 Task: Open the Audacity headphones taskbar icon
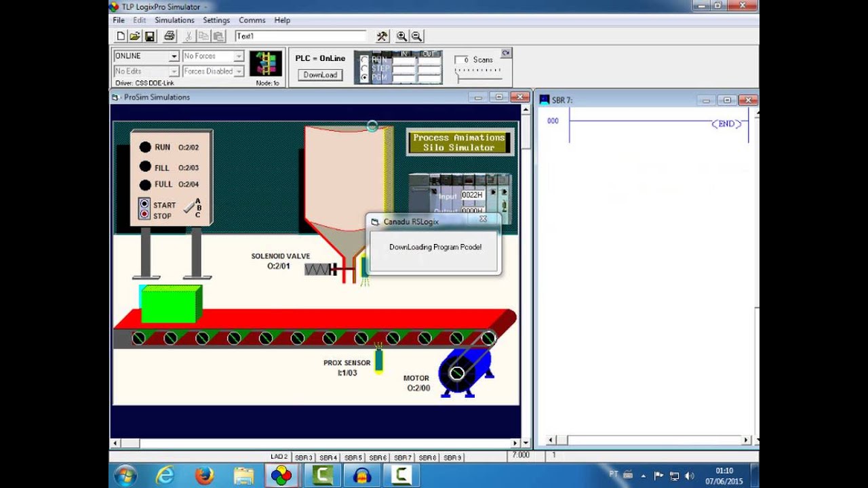[361, 476]
